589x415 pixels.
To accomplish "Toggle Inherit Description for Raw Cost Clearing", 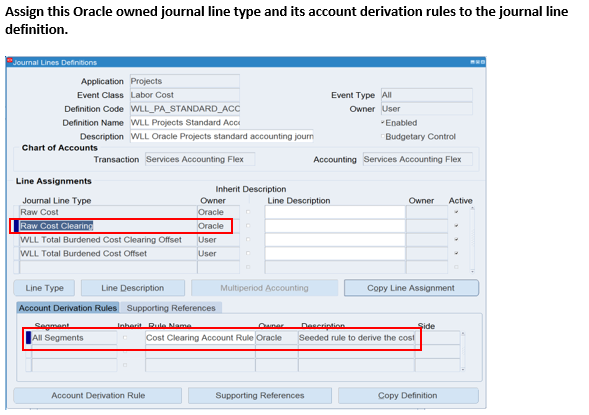I will pyautogui.click(x=248, y=226).
